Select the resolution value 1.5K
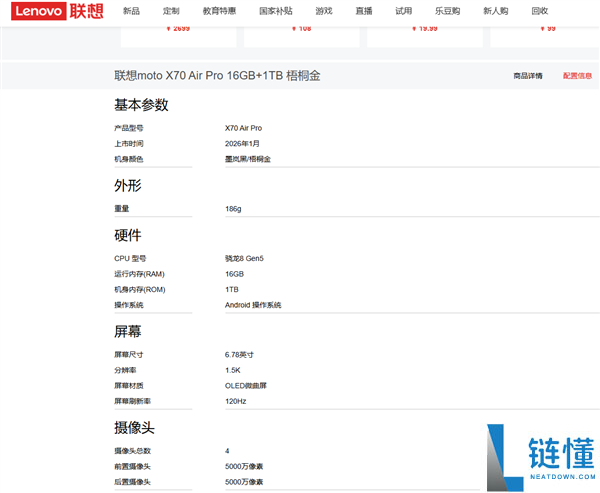Screen dimensions: 600x493 pyautogui.click(x=233, y=370)
